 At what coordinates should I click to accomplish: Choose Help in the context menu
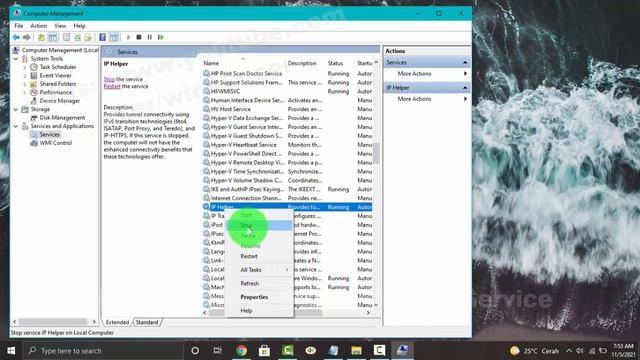[x=259, y=311]
